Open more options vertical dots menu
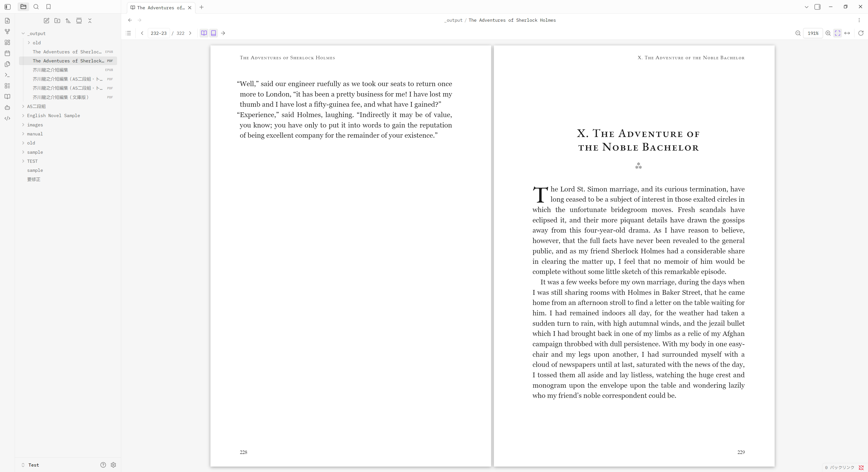This screenshot has width=868, height=472. [859, 20]
